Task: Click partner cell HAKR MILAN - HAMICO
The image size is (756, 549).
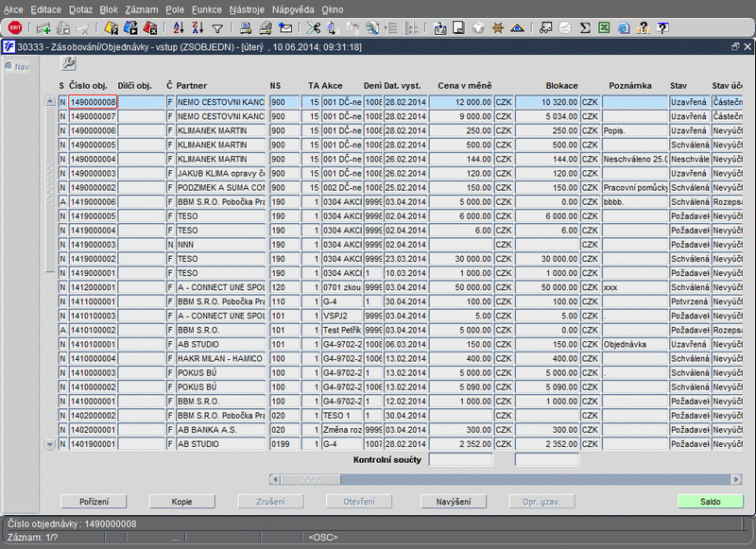Action: 221,359
